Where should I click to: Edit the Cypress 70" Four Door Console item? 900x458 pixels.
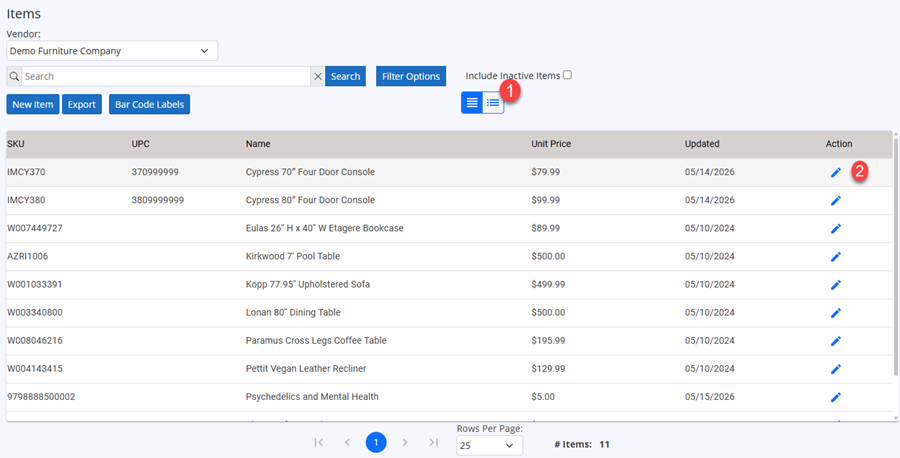tap(836, 172)
